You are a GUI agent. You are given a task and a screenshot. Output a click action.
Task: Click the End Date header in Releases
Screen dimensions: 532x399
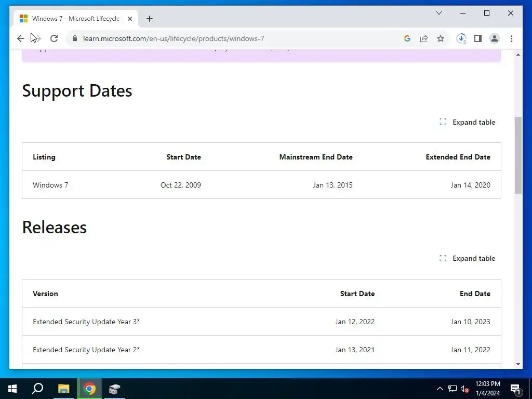pyautogui.click(x=475, y=294)
